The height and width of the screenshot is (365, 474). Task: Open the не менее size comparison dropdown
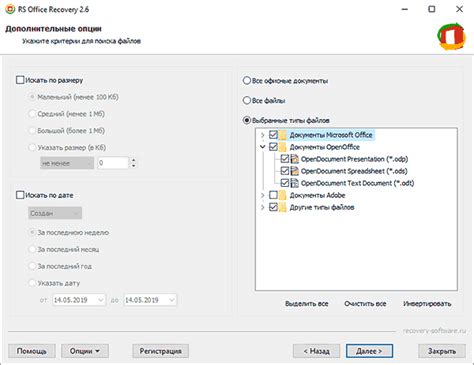pyautogui.click(x=67, y=163)
